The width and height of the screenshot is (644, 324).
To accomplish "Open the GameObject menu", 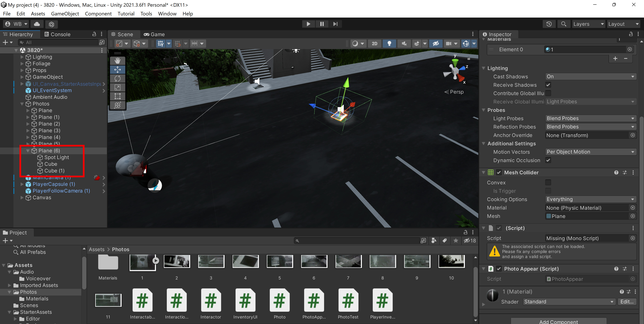I will point(65,14).
